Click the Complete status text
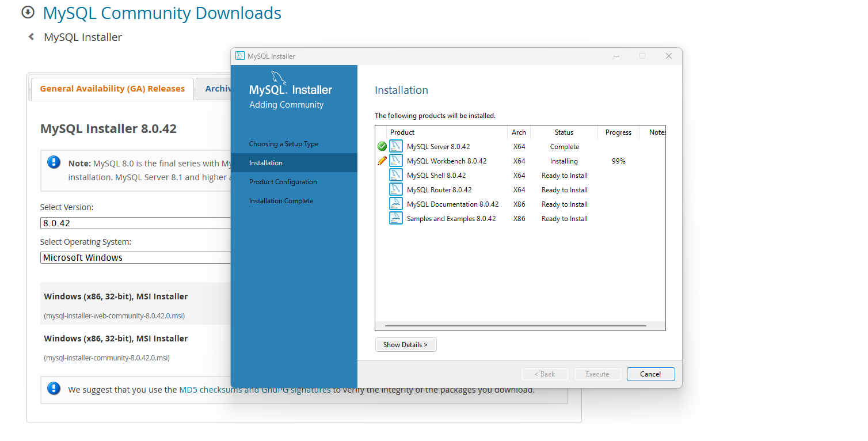868x441 pixels. click(565, 147)
